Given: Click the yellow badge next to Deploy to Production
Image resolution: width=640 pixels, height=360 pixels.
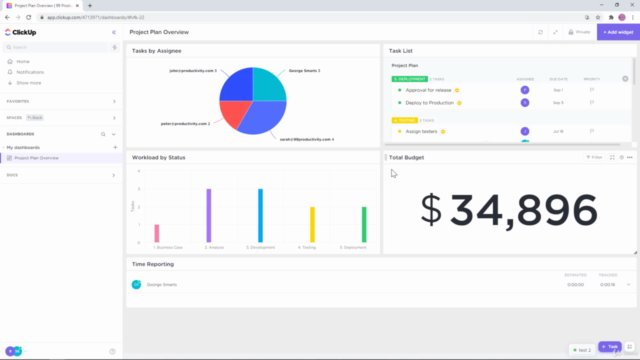Looking at the screenshot, I should click(x=459, y=103).
